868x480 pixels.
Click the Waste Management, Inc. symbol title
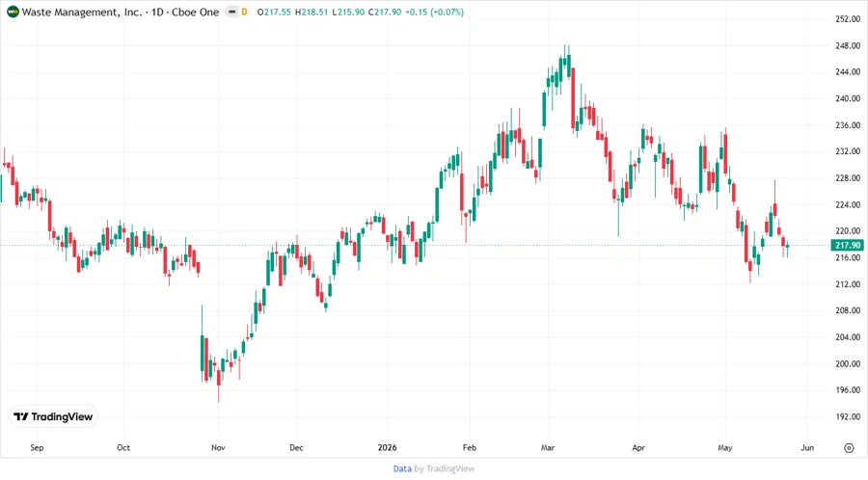[x=82, y=12]
